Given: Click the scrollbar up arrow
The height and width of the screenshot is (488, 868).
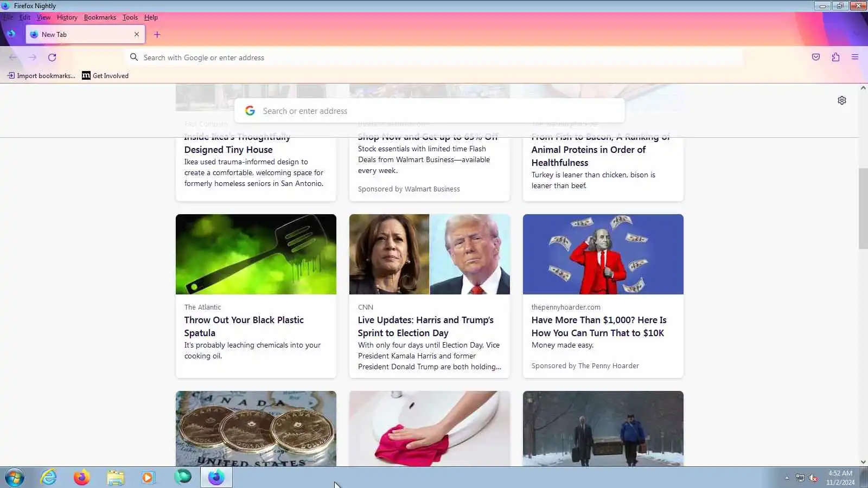Looking at the screenshot, I should point(863,88).
